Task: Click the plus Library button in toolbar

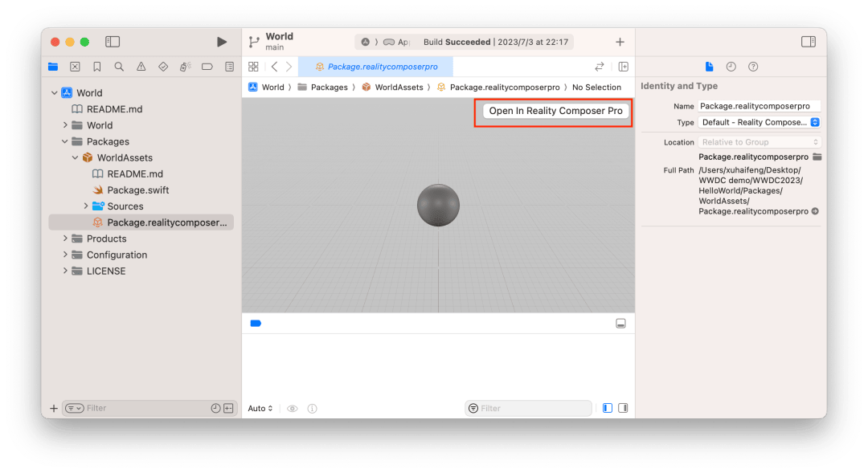Action: tap(620, 42)
